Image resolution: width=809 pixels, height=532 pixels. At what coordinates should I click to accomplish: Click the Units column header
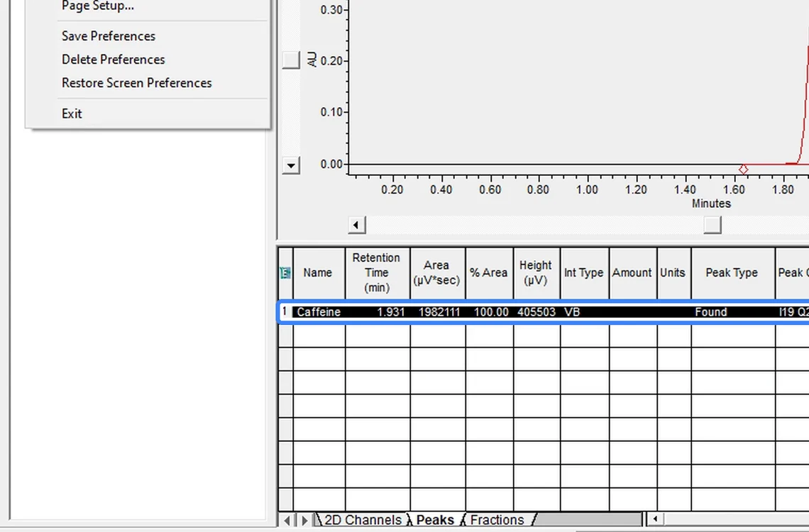pyautogui.click(x=674, y=272)
